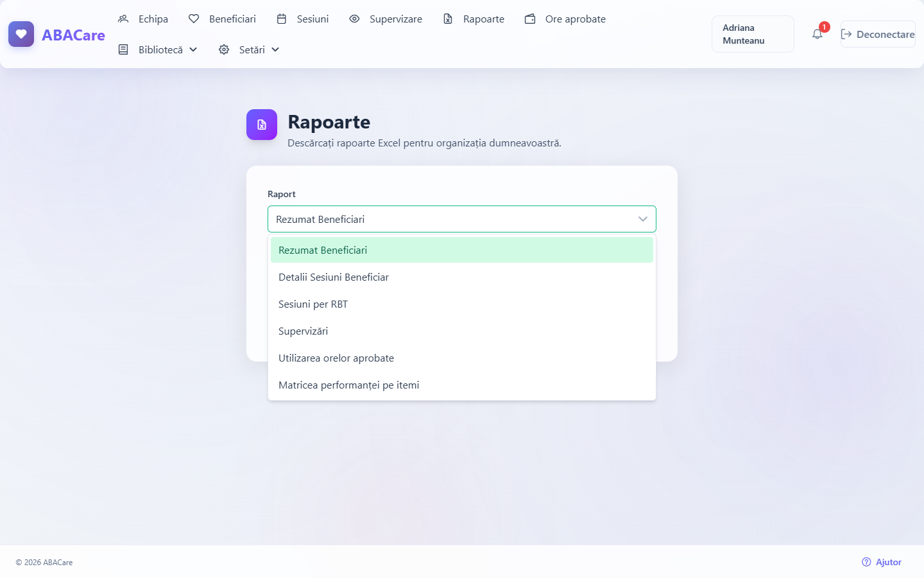The width and height of the screenshot is (924, 578).
Task: Click the Ajutor help link text
Action: point(889,562)
